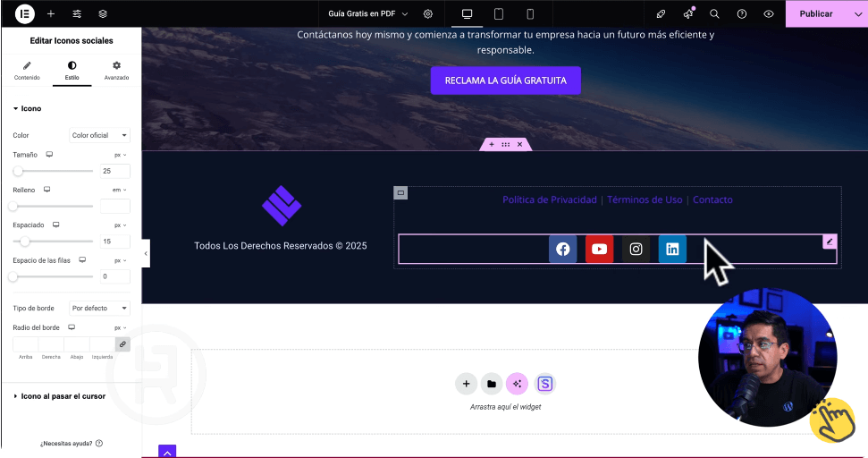Click the LinkedIn social icon

(x=672, y=250)
